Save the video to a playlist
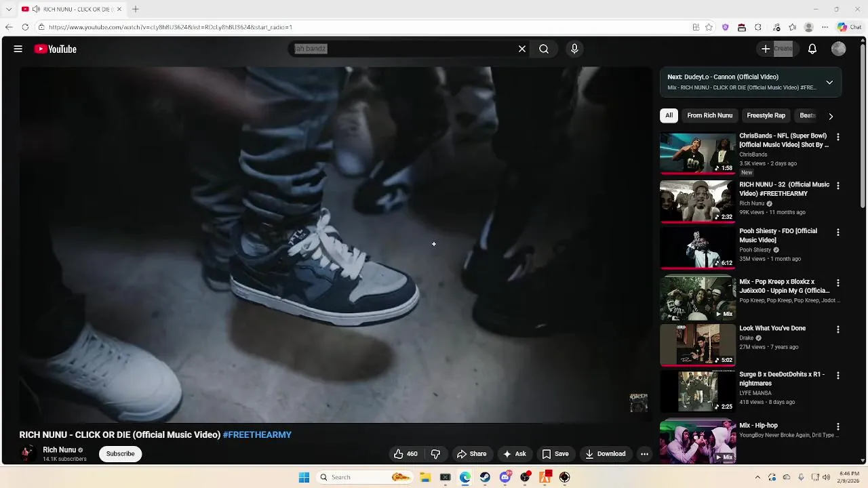868x488 pixels. tap(555, 454)
